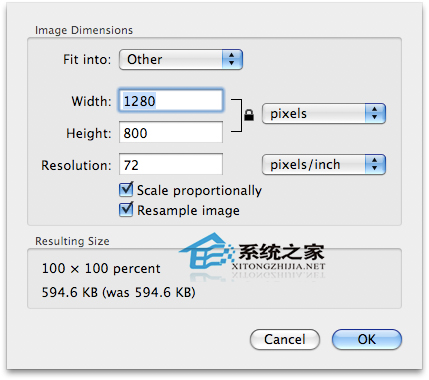
Task: Open the pixels/inch resolution unit dropdown
Action: [324, 164]
